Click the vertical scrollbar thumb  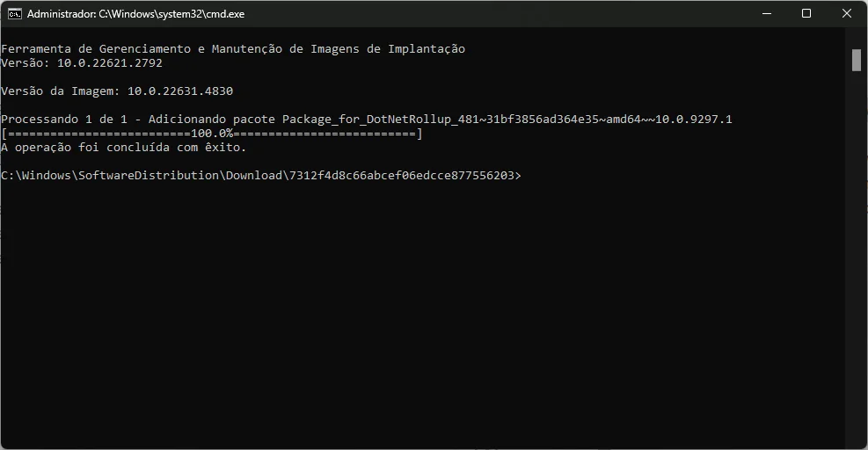pos(857,61)
